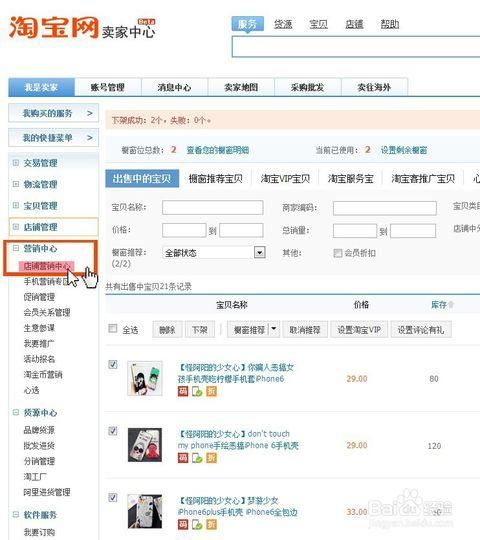
Task: Enable the 会员折扣 checkbox
Action: pos(338,253)
